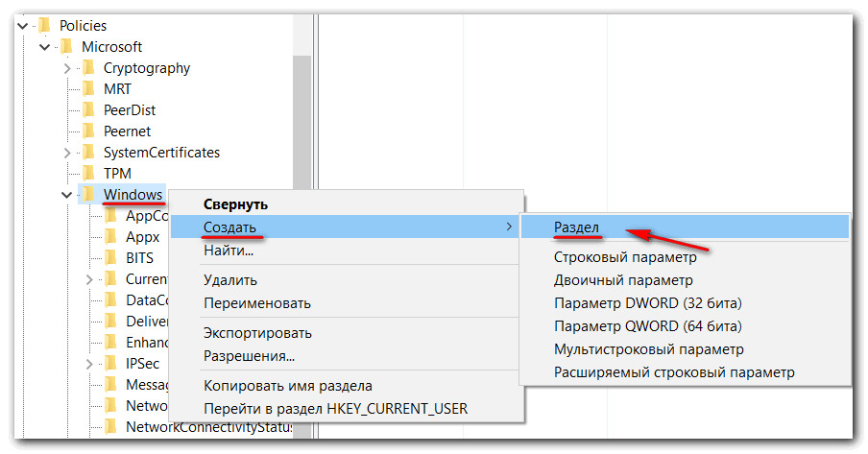Select the Windows key in tree

coord(133,195)
